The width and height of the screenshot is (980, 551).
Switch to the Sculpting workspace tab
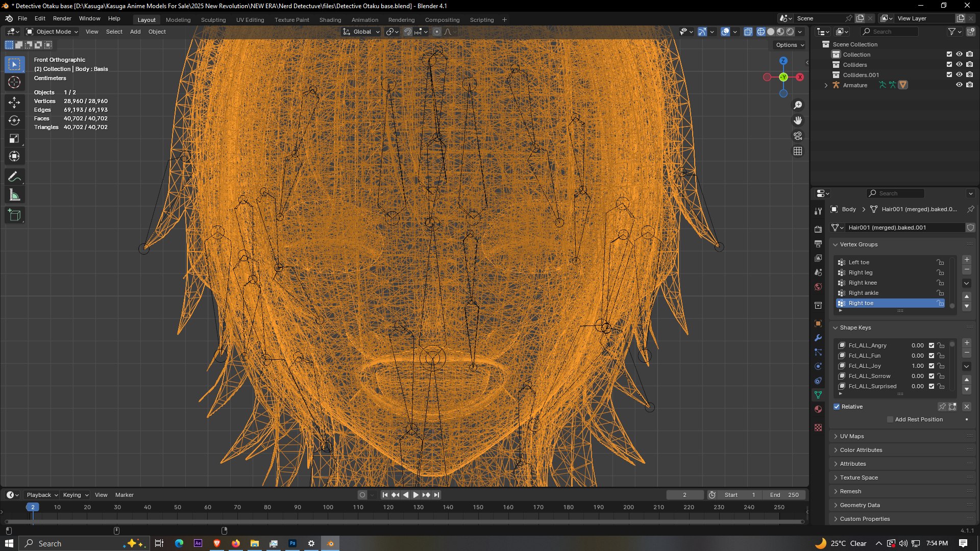[x=213, y=20]
